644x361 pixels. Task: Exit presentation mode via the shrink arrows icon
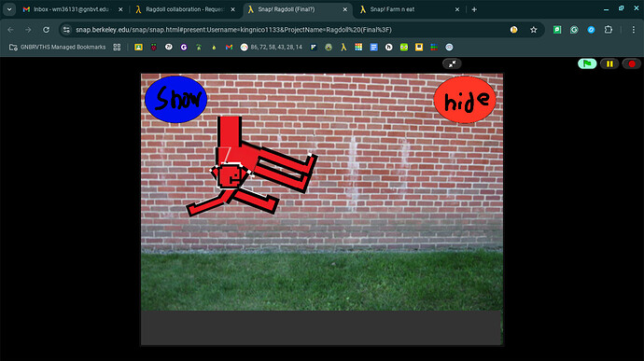(452, 63)
